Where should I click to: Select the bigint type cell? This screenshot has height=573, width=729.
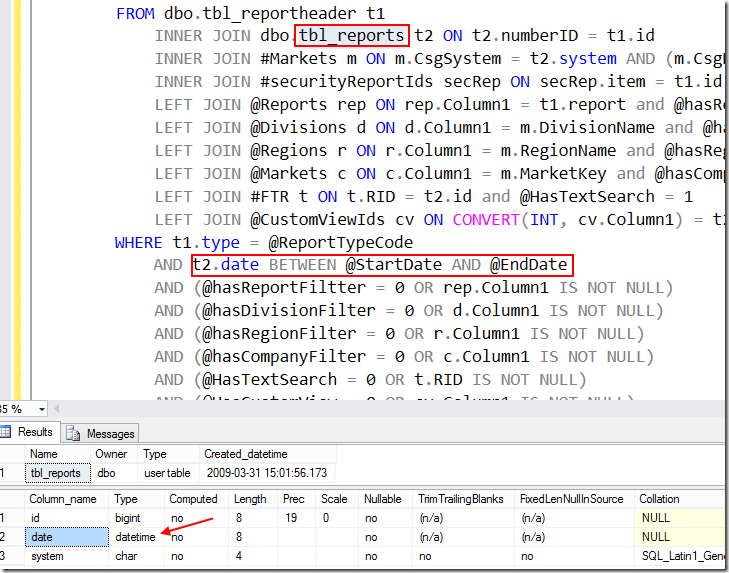(x=137, y=518)
